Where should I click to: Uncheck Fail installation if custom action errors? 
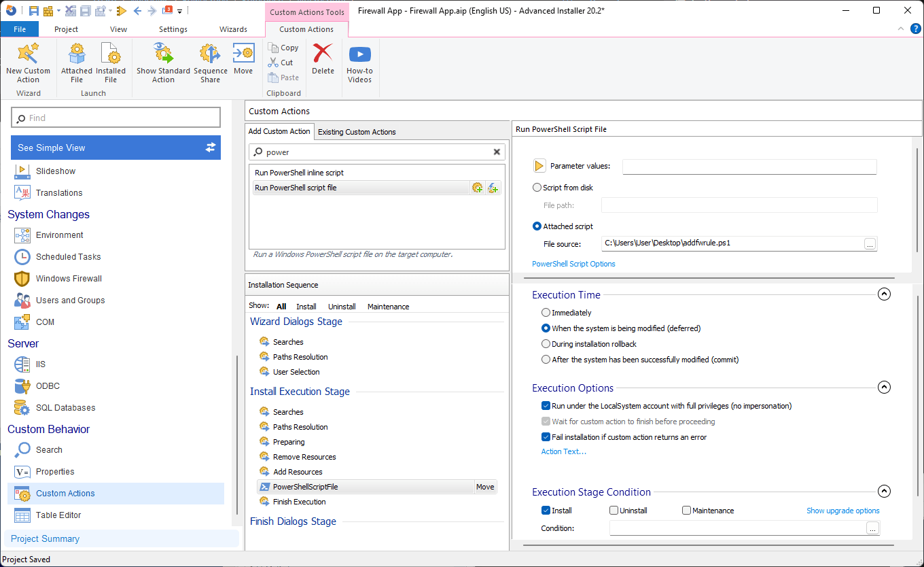[546, 437]
